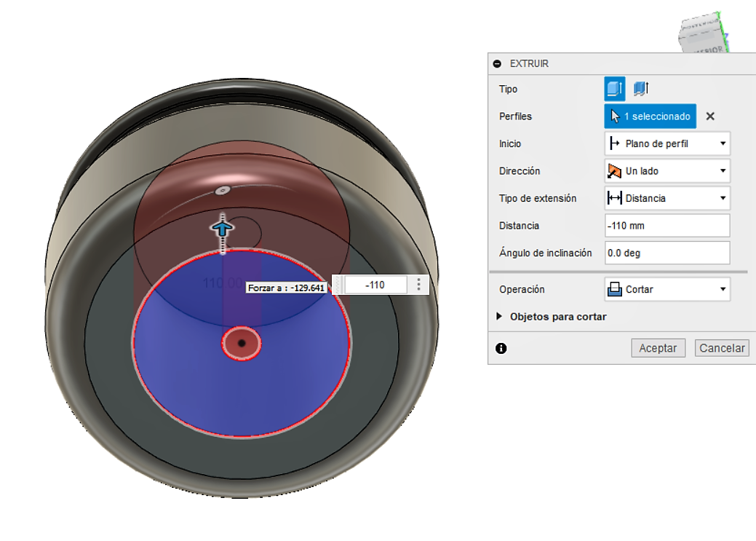The image size is (756, 541).
Task: Click the ViewCube in the corner
Action: tap(703, 33)
